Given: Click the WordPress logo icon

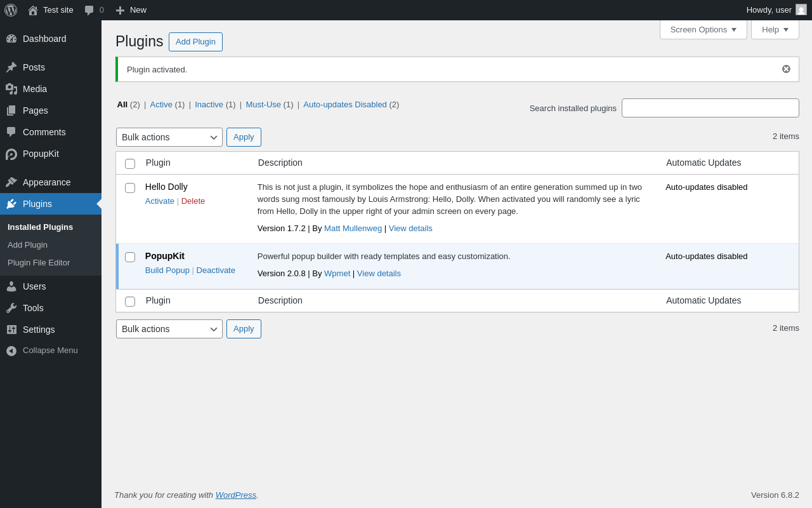Looking at the screenshot, I should pos(11,10).
